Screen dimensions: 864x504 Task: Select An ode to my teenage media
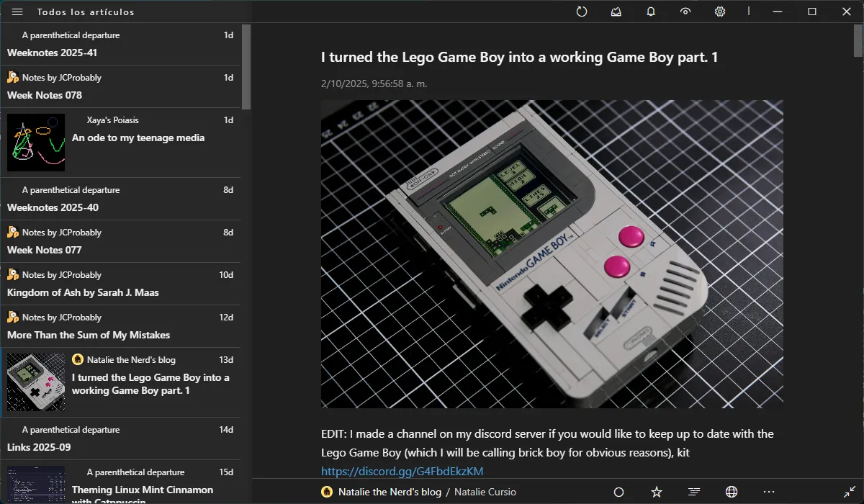pyautogui.click(x=138, y=138)
